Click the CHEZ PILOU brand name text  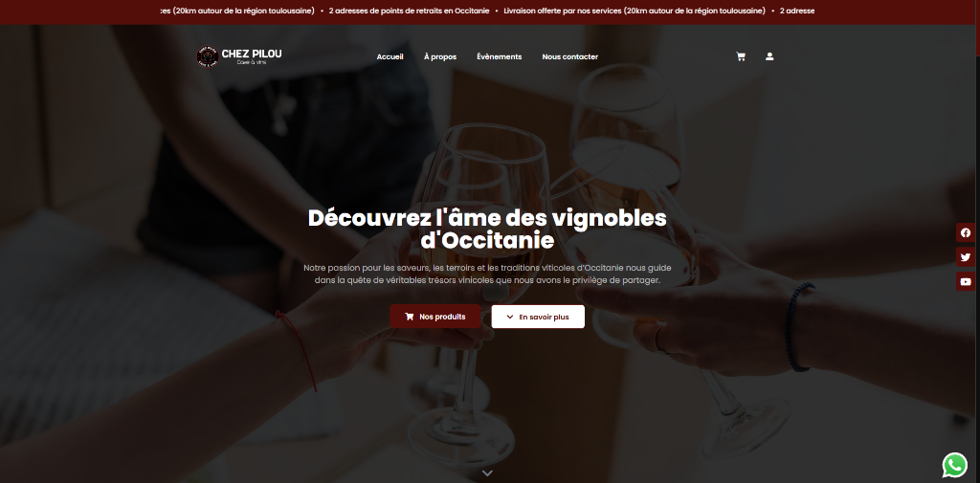click(252, 54)
